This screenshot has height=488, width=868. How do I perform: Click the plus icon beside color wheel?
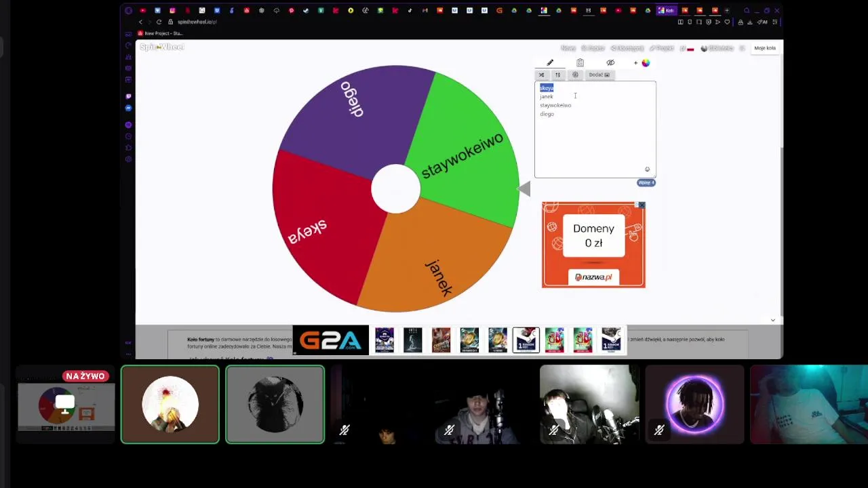635,63
